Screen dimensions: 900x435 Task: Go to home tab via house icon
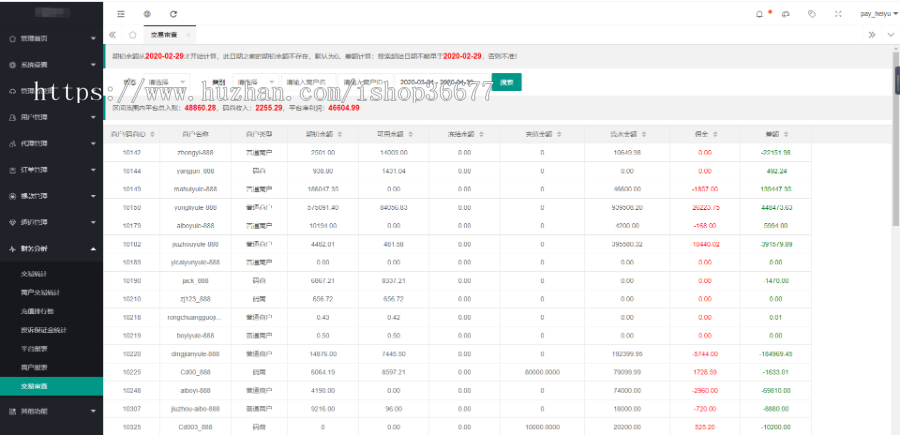132,34
